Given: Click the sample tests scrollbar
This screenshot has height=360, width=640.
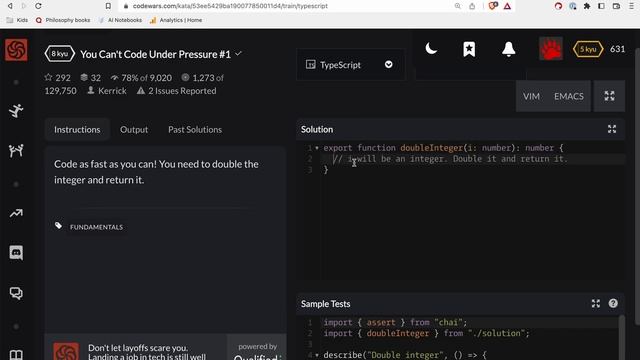Looking at the screenshot, I should 621,337.
